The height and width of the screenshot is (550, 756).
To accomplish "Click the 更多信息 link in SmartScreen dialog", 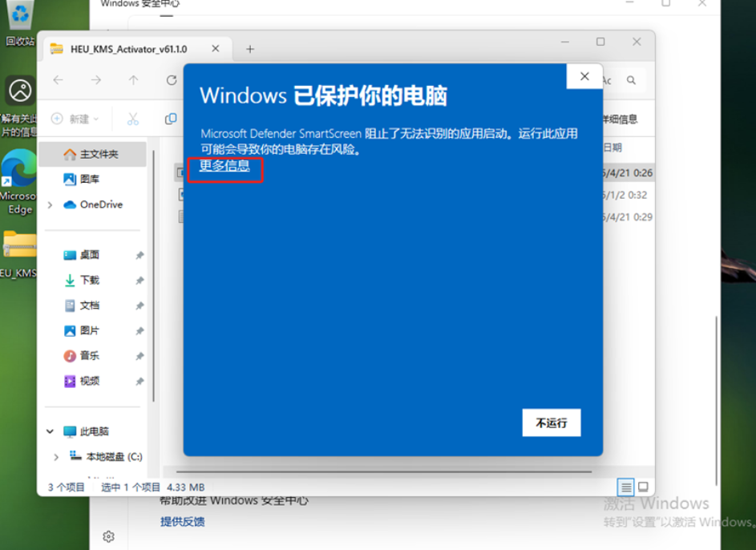I will (x=224, y=166).
